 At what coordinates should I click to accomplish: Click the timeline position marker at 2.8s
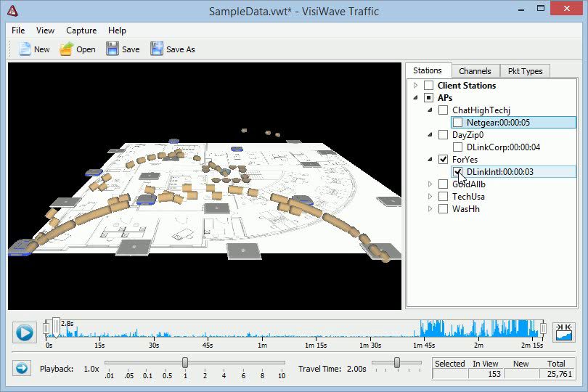(x=56, y=327)
